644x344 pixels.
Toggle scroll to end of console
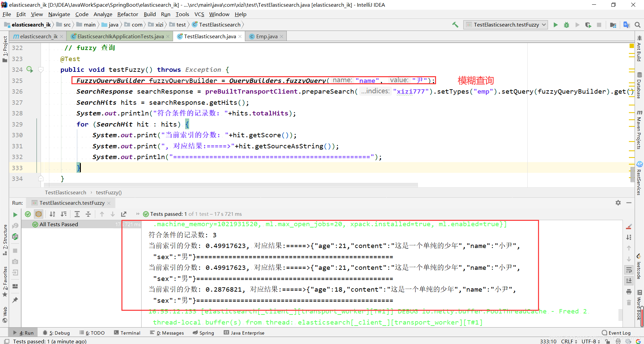pyautogui.click(x=629, y=281)
